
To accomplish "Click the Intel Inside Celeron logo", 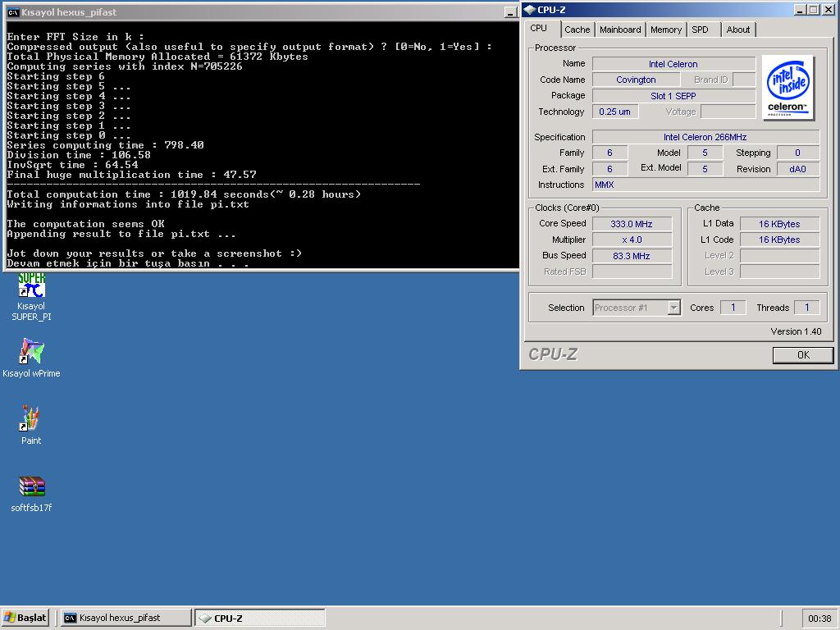I will (x=788, y=87).
